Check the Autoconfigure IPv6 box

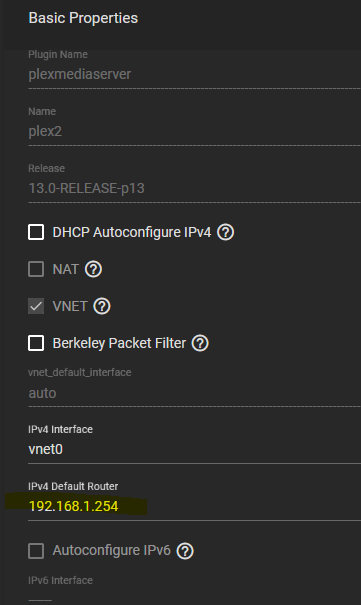[x=36, y=551]
